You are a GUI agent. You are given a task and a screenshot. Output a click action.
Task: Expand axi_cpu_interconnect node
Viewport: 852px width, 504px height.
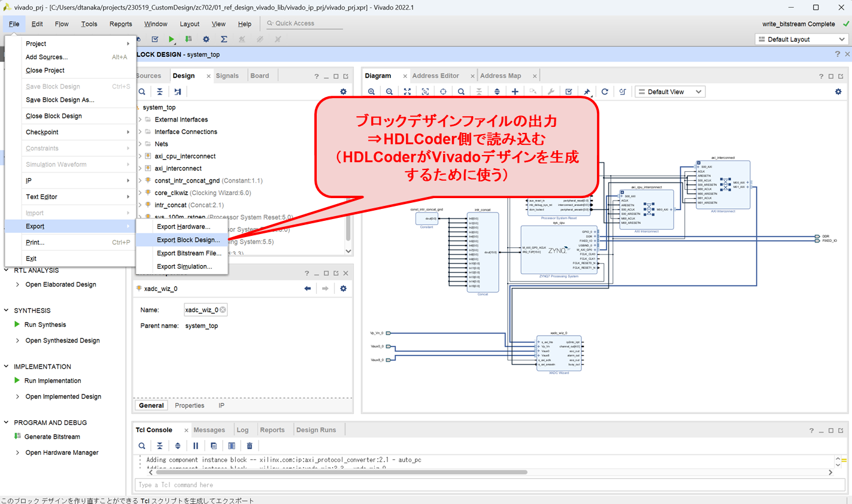pos(141,156)
